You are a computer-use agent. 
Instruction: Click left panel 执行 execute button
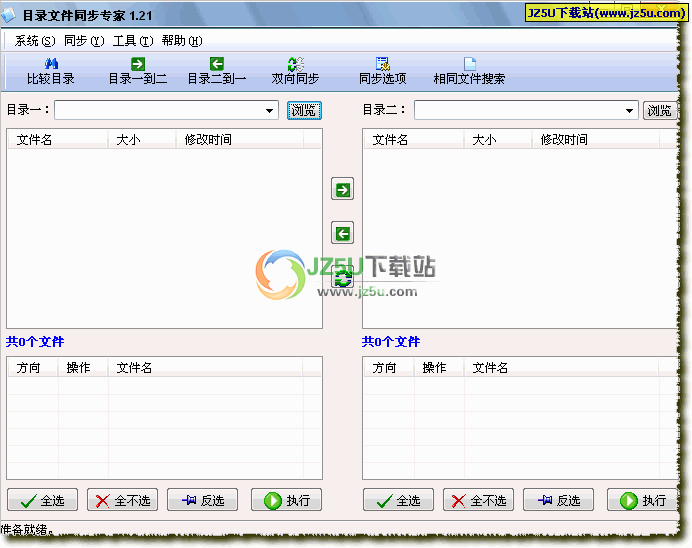(x=286, y=500)
